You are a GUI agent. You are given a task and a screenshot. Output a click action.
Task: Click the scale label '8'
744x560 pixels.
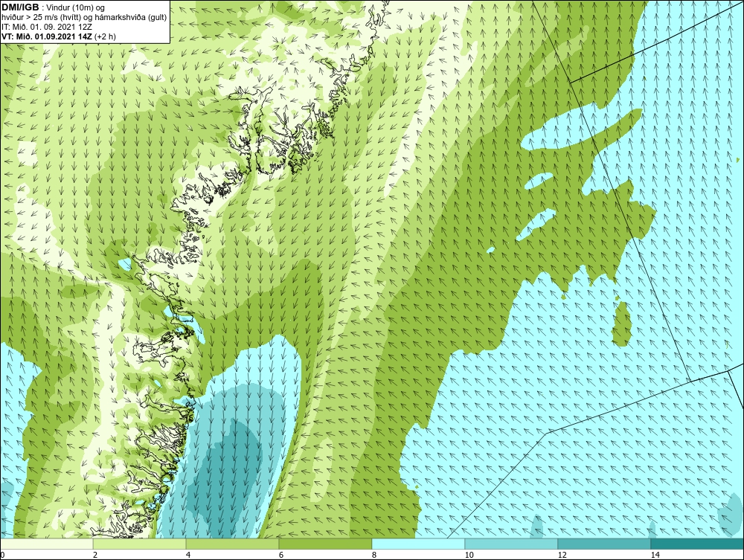coord(374,555)
